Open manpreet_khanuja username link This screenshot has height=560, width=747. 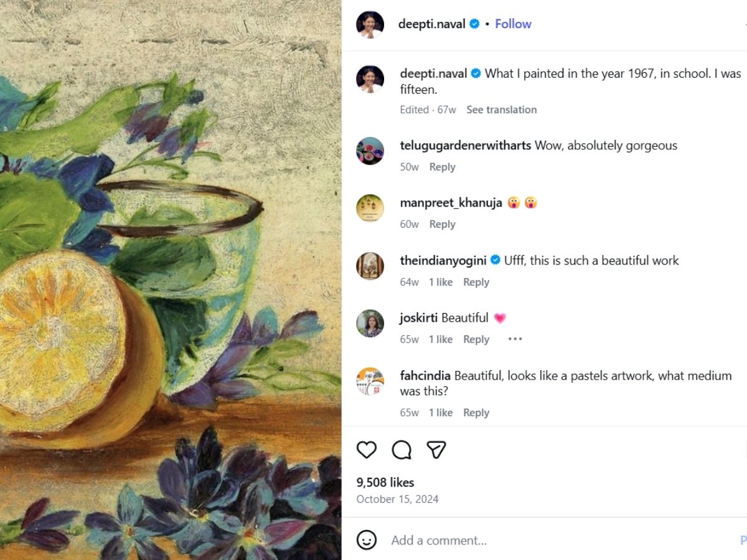tap(451, 203)
